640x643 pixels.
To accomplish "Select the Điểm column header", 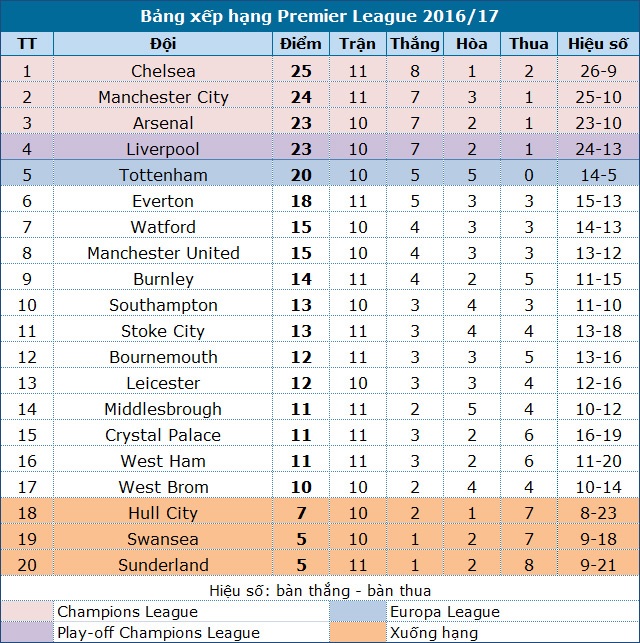I will [301, 44].
